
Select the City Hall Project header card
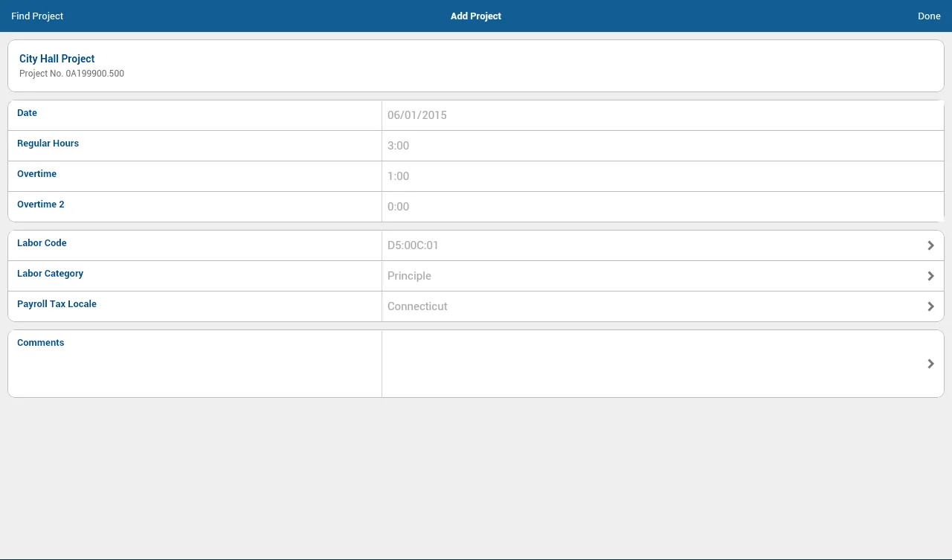476,65
